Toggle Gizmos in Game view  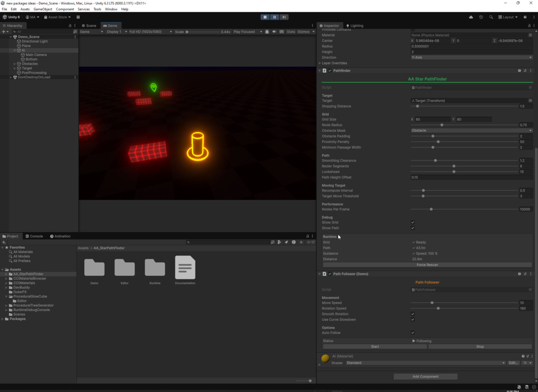(303, 31)
